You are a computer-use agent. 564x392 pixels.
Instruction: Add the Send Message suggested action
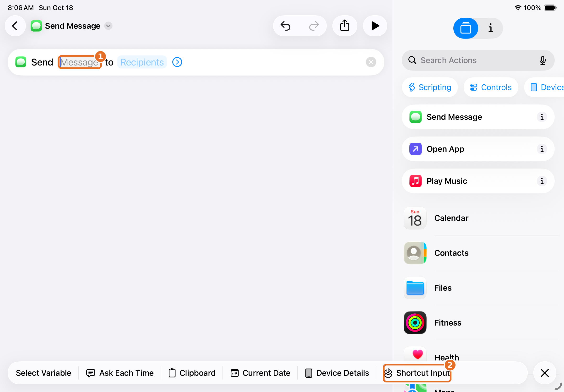[x=478, y=117]
